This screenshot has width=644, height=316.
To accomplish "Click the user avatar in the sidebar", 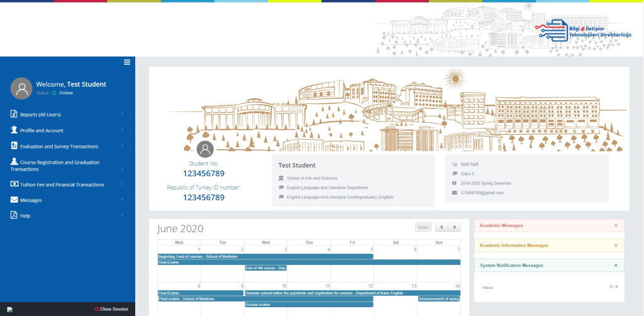I will click(22, 88).
